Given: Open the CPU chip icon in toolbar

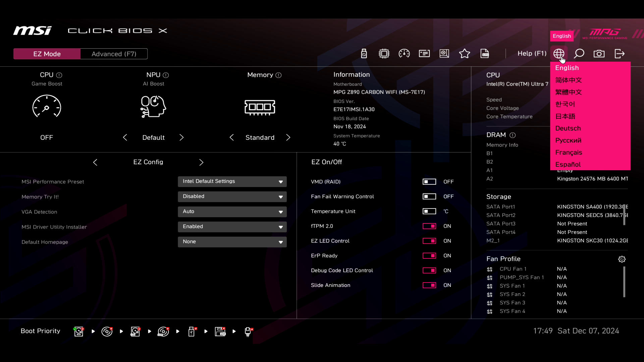Looking at the screenshot, I should pos(384,54).
